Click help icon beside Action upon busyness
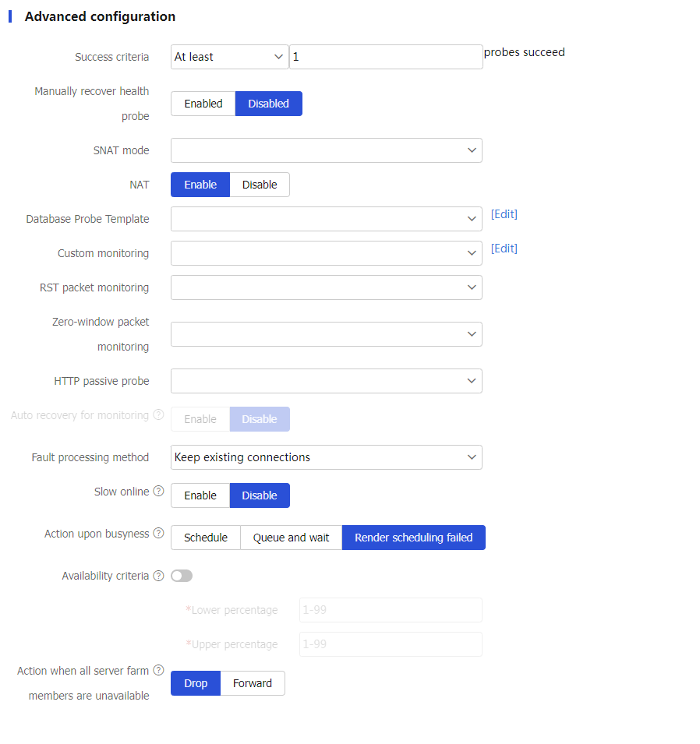Image resolution: width=700 pixels, height=744 pixels. click(x=158, y=534)
